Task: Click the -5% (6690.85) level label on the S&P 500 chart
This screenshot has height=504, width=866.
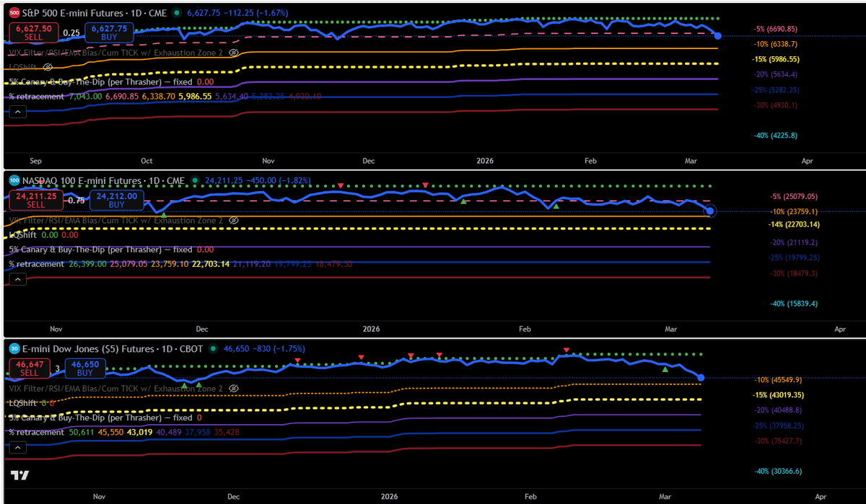Action: (776, 29)
